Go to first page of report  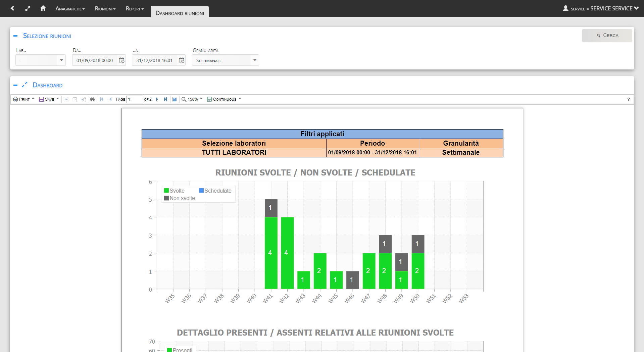pyautogui.click(x=102, y=99)
